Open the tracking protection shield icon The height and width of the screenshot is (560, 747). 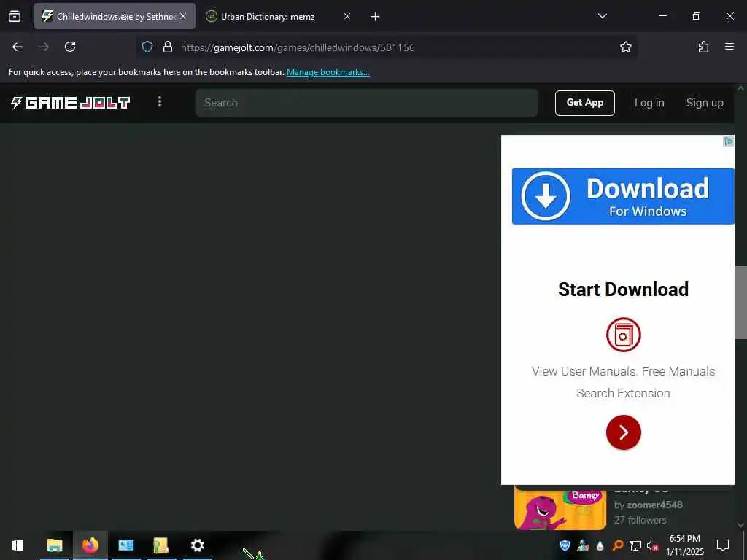[x=147, y=47]
